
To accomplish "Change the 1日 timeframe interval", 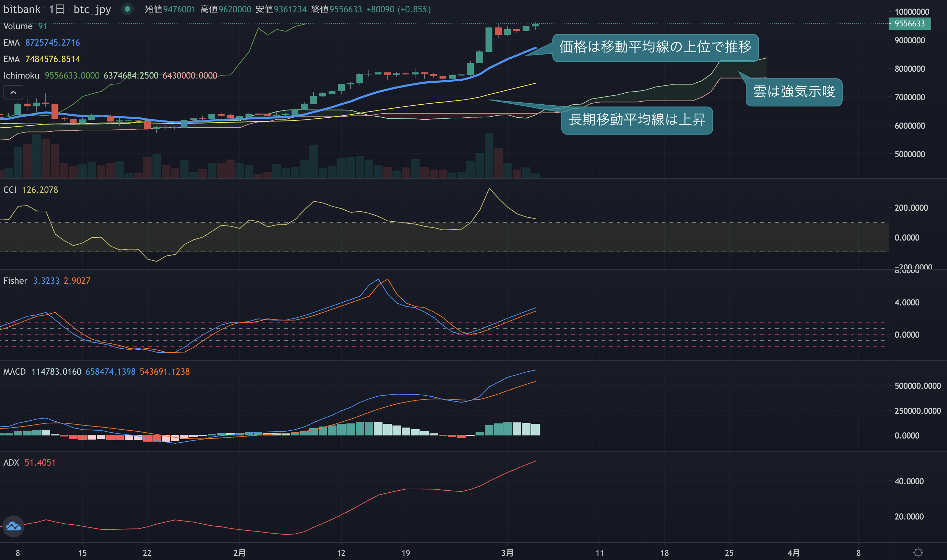I will click(x=57, y=9).
